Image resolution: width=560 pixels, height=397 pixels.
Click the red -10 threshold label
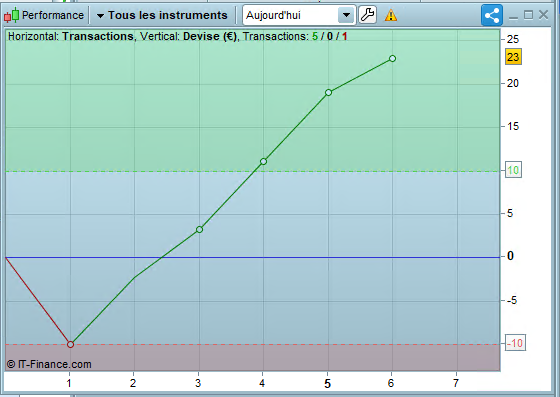point(515,343)
